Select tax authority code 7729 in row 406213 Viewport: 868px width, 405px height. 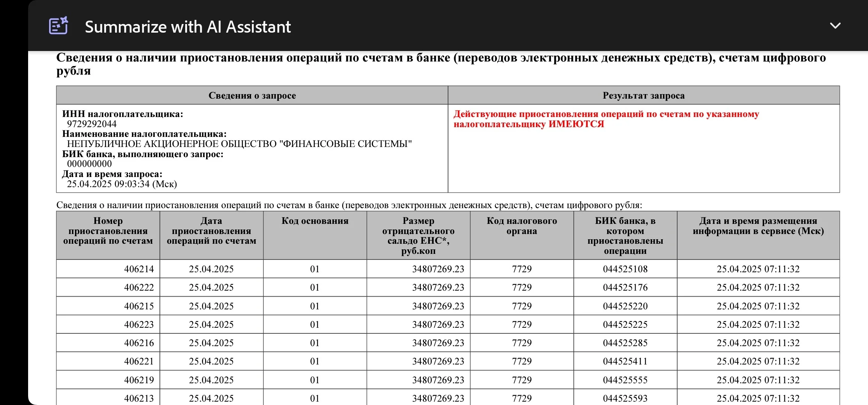[x=522, y=398]
